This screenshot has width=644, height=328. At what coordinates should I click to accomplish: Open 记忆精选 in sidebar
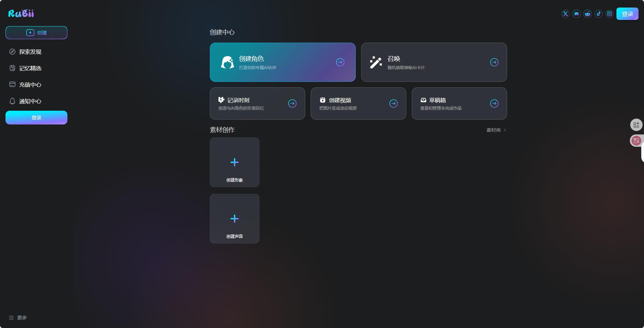click(x=30, y=68)
